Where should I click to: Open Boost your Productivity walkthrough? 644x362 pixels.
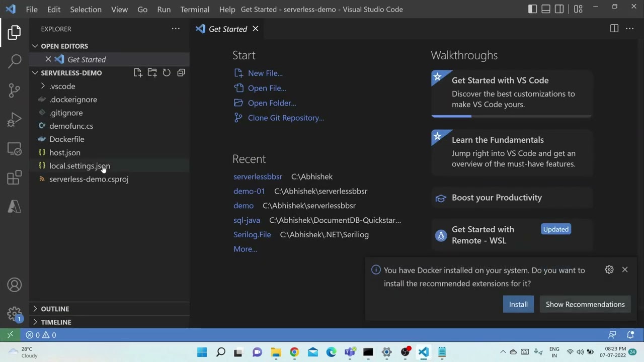pos(512,198)
